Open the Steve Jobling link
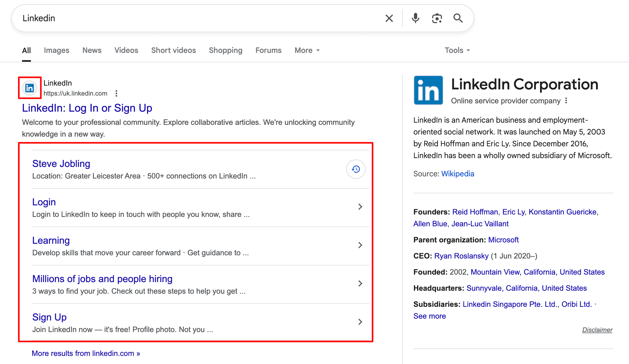This screenshot has width=629, height=364. (61, 164)
